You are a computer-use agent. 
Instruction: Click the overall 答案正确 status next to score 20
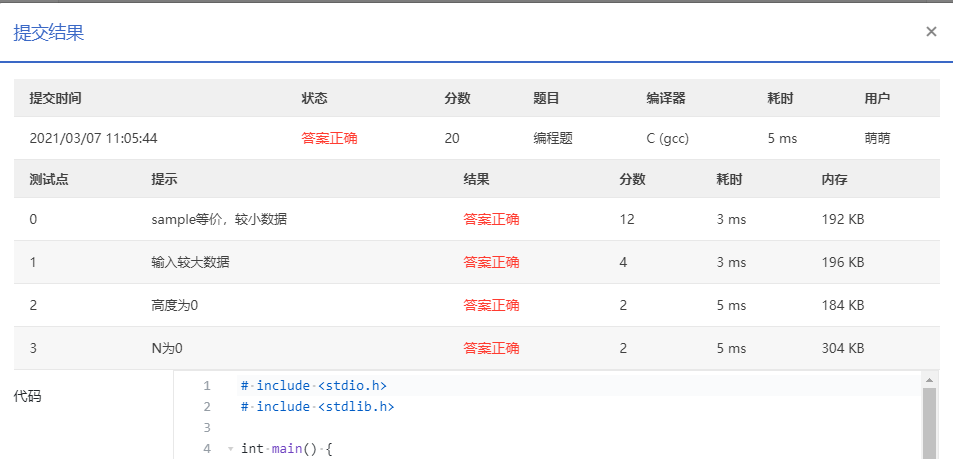click(329, 139)
